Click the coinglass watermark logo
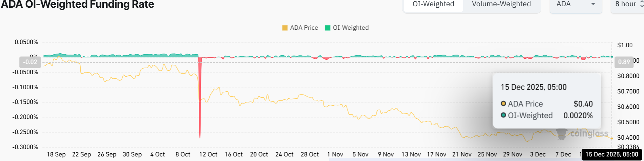Screen dimensions: 644x161 coord(582,134)
